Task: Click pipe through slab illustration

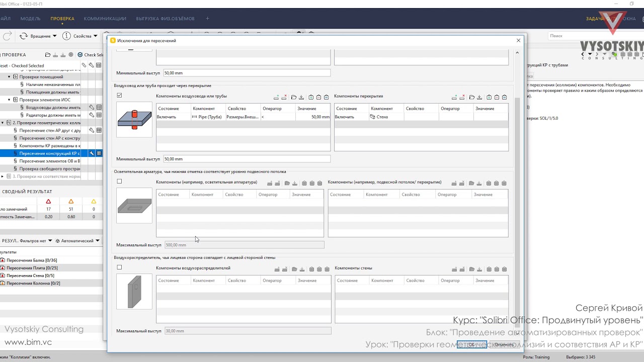Action: (134, 120)
